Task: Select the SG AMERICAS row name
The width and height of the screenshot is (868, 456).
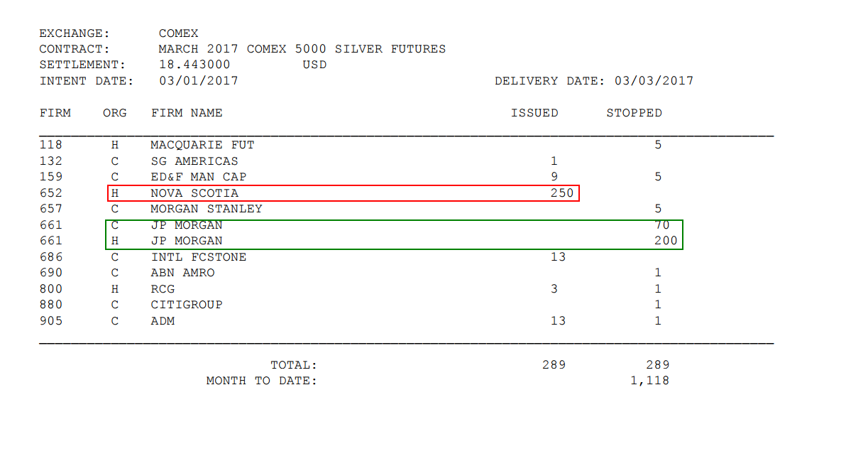Action: coord(194,161)
